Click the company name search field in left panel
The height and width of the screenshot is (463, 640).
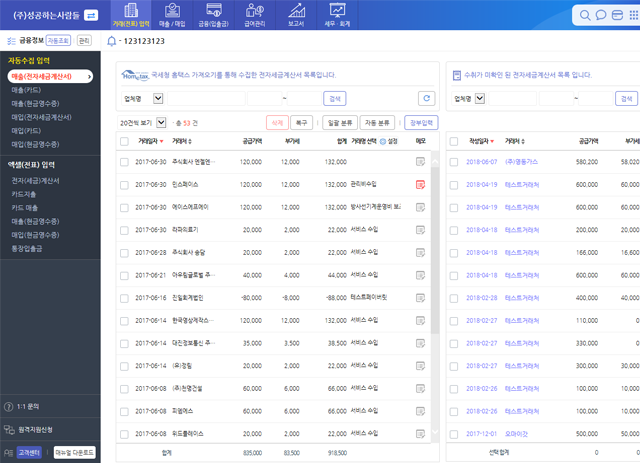point(206,98)
